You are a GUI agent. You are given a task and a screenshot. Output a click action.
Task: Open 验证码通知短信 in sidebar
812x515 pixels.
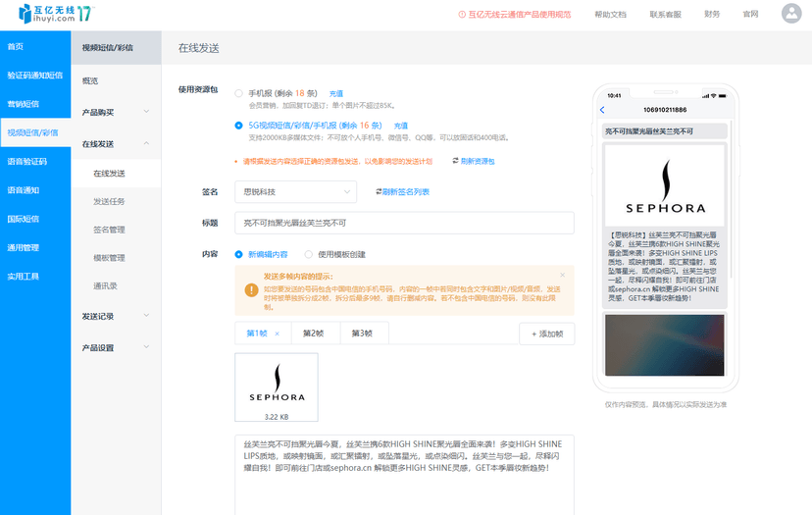pyautogui.click(x=35, y=76)
